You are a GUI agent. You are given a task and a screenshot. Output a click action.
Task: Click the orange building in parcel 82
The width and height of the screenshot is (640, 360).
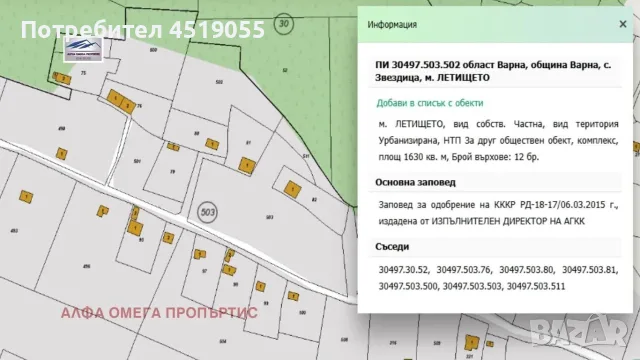[293, 189]
